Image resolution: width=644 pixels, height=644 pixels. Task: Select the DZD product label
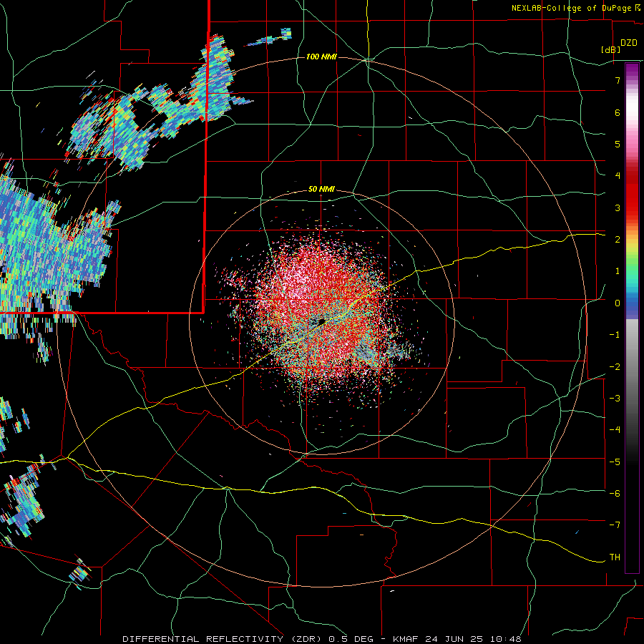point(629,43)
